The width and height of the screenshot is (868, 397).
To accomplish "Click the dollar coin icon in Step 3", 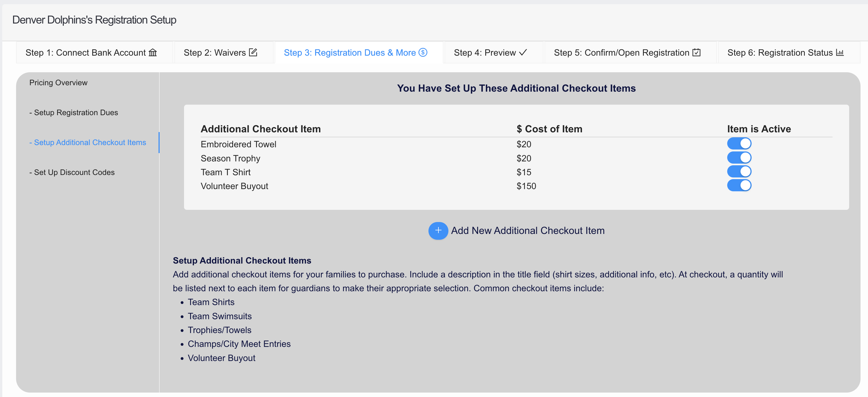I will (x=423, y=52).
